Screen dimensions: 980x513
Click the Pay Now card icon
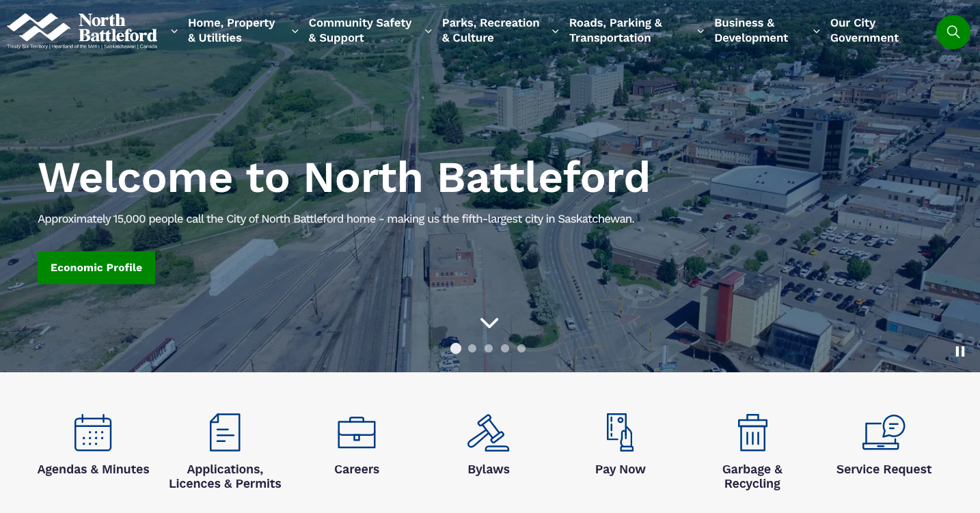click(x=621, y=432)
